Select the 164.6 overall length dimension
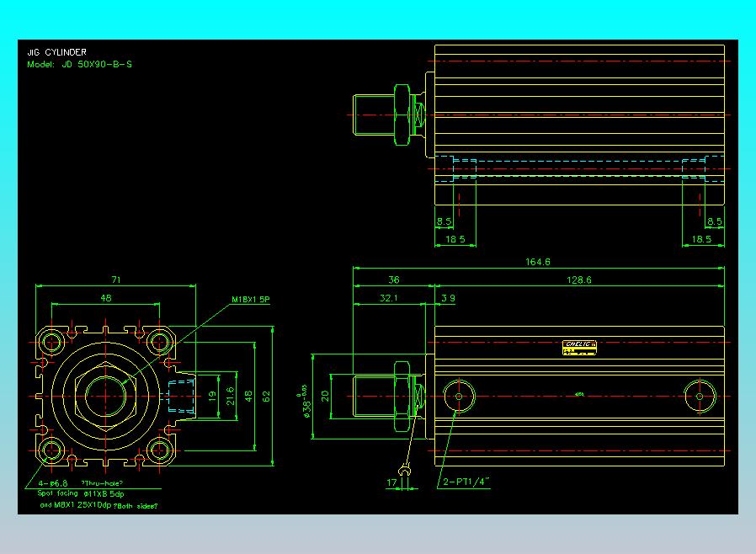This screenshot has width=756, height=554. point(538,262)
